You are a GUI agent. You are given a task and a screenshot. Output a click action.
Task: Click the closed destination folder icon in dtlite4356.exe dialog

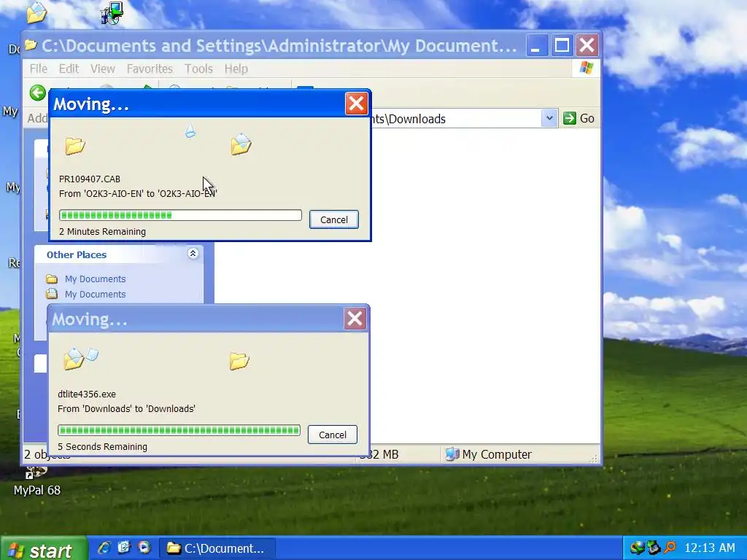[x=239, y=361]
